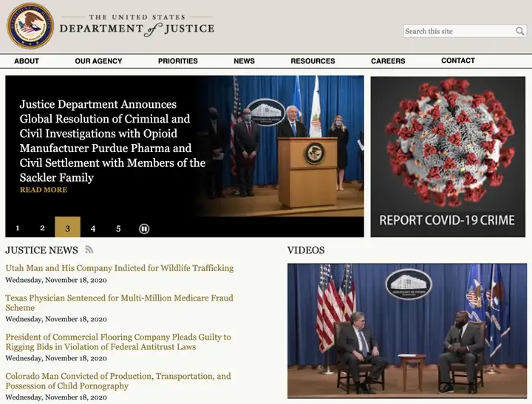Go to carousel slide 4
This screenshot has width=532, height=404.
pyautogui.click(x=93, y=228)
